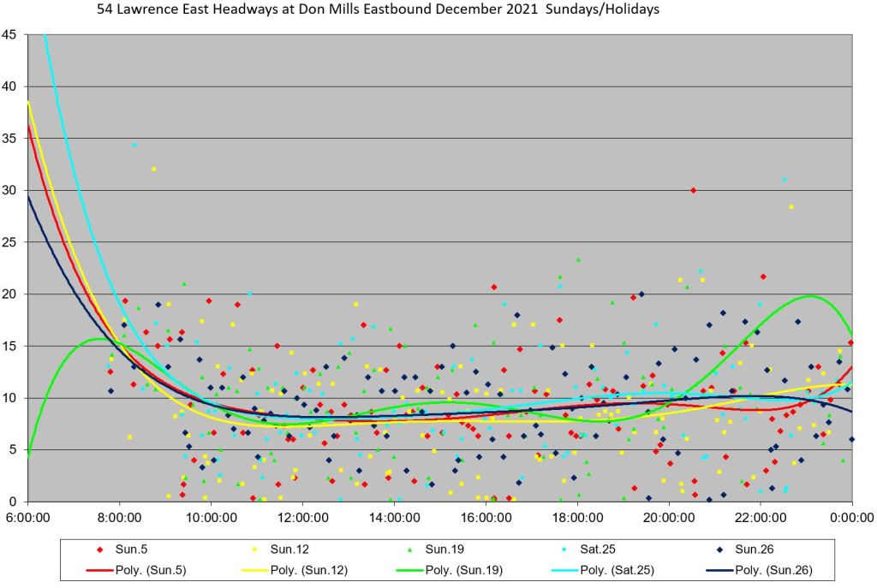
Task: Select the cyan outlier point near headway 34
Action: click(x=134, y=145)
